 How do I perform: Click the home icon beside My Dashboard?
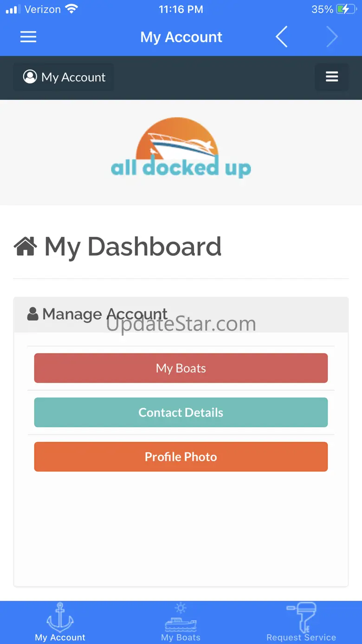click(26, 247)
